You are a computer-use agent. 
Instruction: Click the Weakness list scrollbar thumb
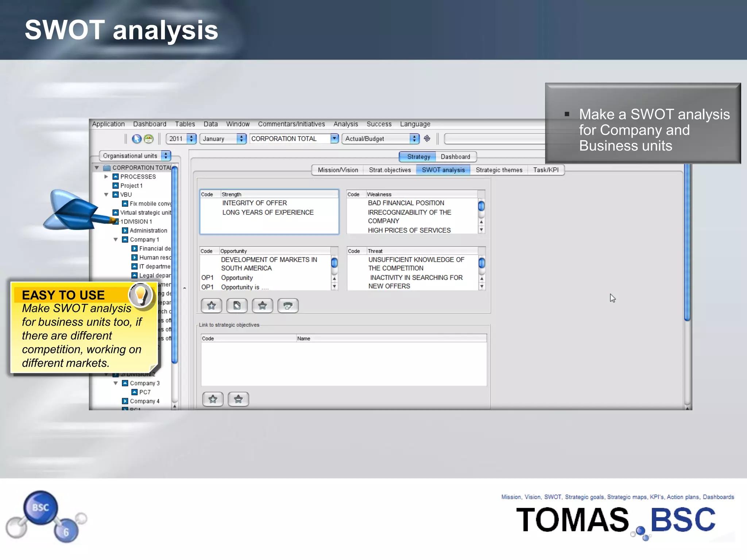(481, 206)
